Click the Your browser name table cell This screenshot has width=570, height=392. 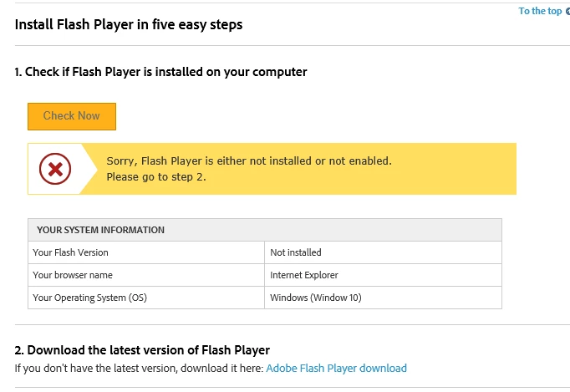146,275
